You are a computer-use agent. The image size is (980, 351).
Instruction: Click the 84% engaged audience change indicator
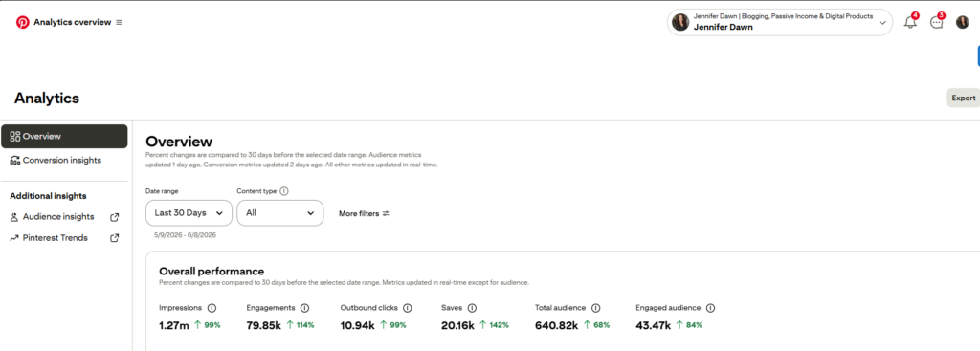pyautogui.click(x=689, y=325)
